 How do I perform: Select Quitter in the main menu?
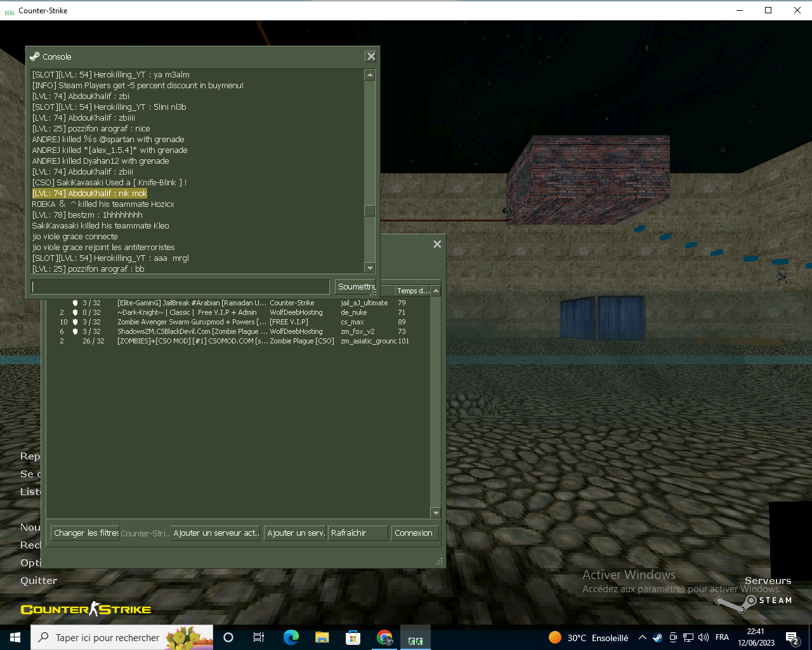pyautogui.click(x=39, y=580)
